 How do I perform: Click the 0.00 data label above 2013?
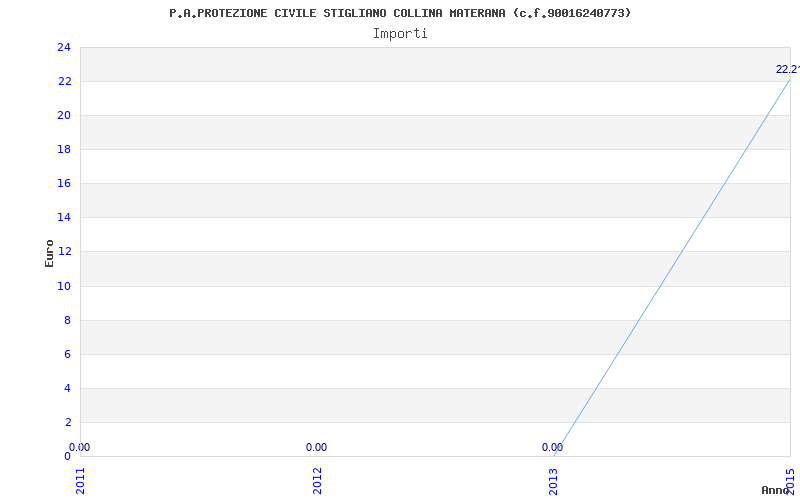click(x=553, y=447)
